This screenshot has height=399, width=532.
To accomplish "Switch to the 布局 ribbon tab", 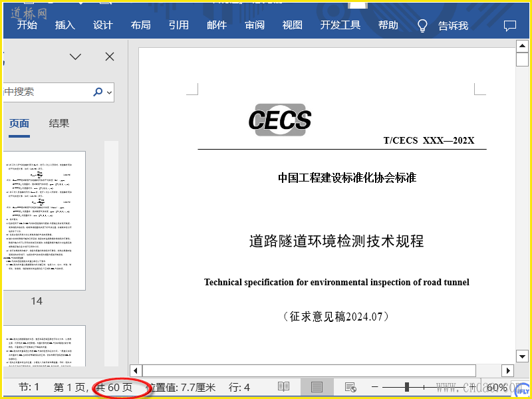I will coord(141,25).
